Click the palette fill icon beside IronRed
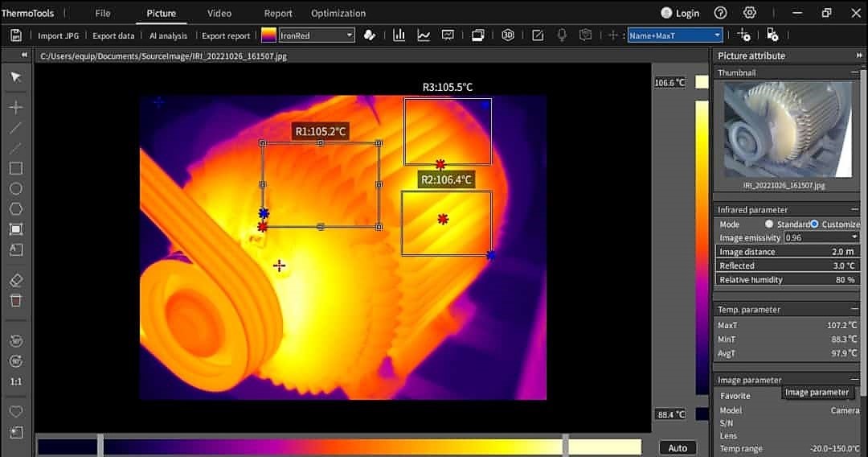This screenshot has height=457, width=868. tap(369, 35)
